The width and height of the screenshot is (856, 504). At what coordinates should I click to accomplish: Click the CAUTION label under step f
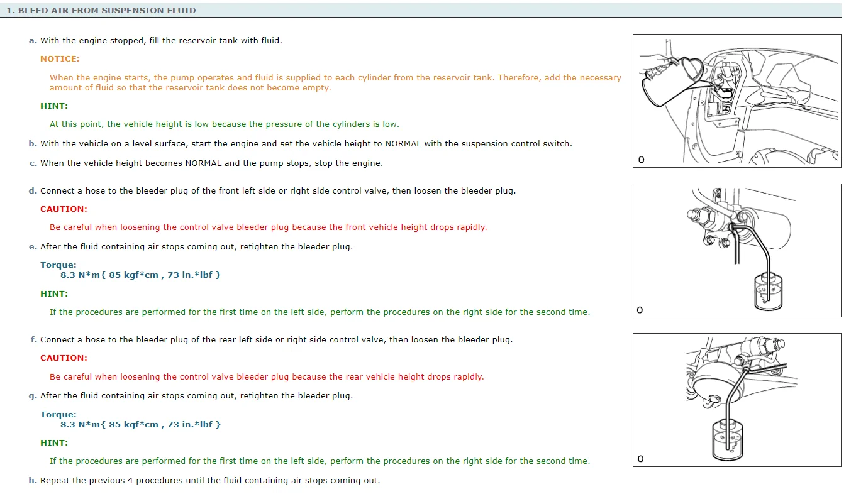pyautogui.click(x=64, y=358)
